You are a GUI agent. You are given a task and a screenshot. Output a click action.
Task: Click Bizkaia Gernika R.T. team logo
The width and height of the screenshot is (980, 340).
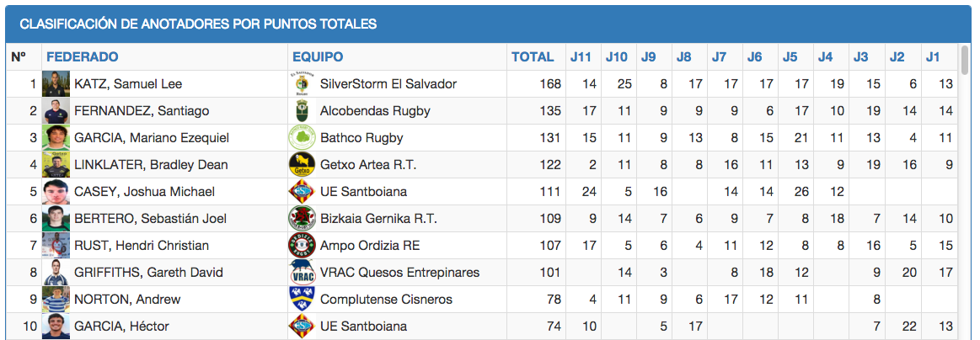pos(302,219)
